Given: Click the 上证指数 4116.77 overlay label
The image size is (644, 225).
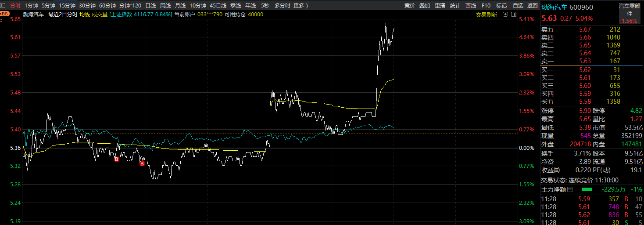Looking at the screenshot, I should 141,14.
